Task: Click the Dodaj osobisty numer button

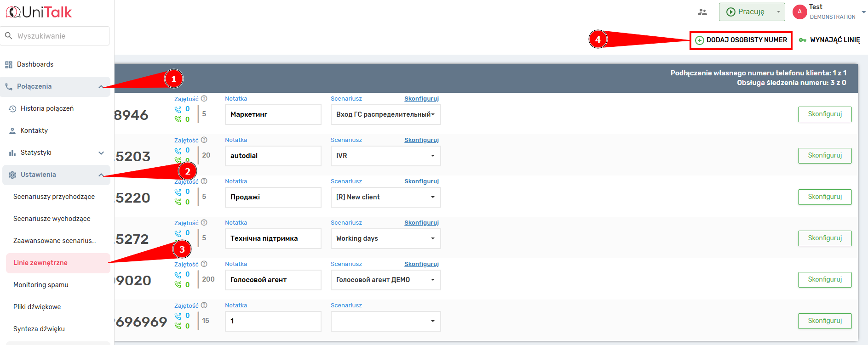Action: [741, 40]
